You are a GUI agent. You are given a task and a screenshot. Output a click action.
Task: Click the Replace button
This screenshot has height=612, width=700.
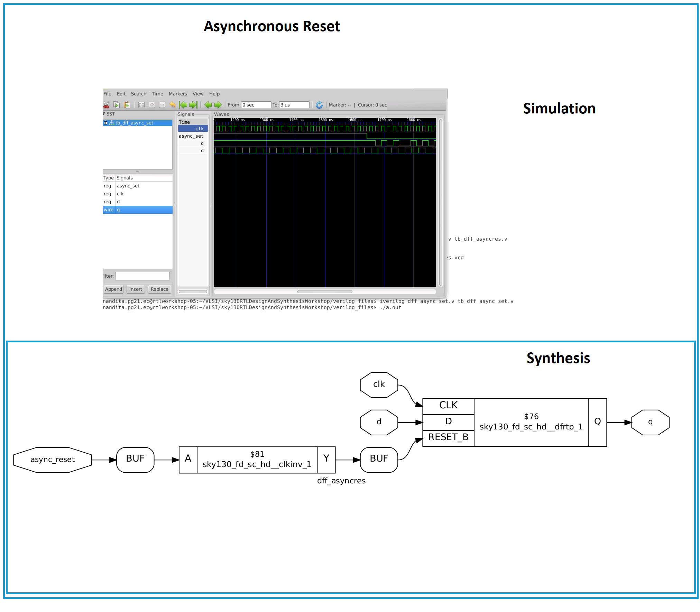(x=159, y=289)
